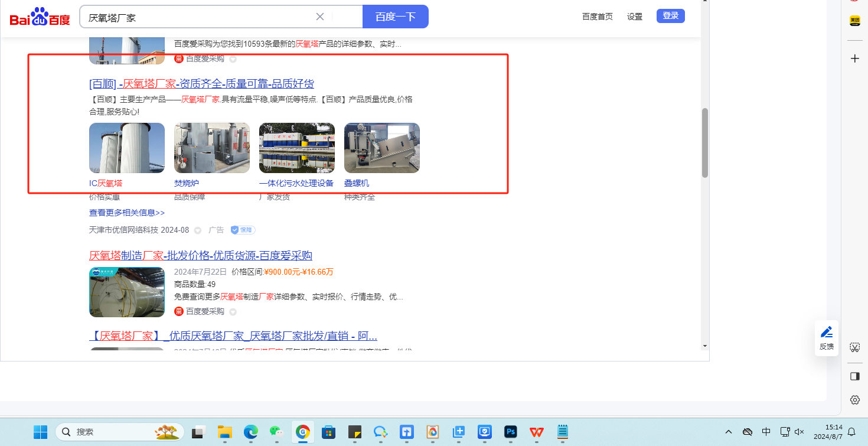This screenshot has height=446, width=868.
Task: Open the 设置 menu in the header
Action: (x=635, y=17)
